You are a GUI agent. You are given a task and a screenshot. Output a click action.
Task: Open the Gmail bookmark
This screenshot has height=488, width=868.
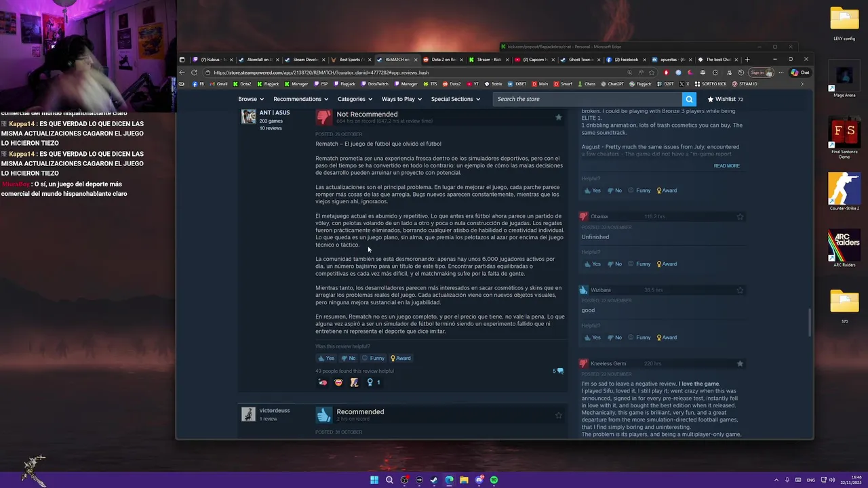pyautogui.click(x=220, y=84)
